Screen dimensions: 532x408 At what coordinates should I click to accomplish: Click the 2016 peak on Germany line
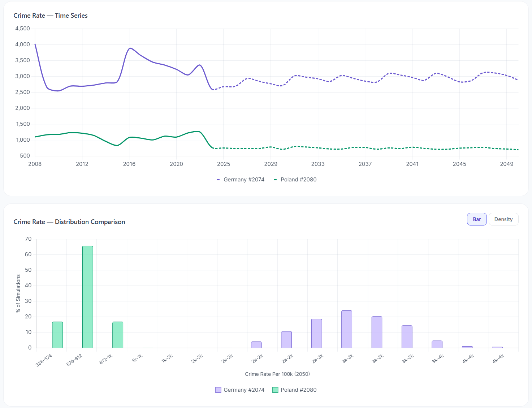click(x=130, y=48)
